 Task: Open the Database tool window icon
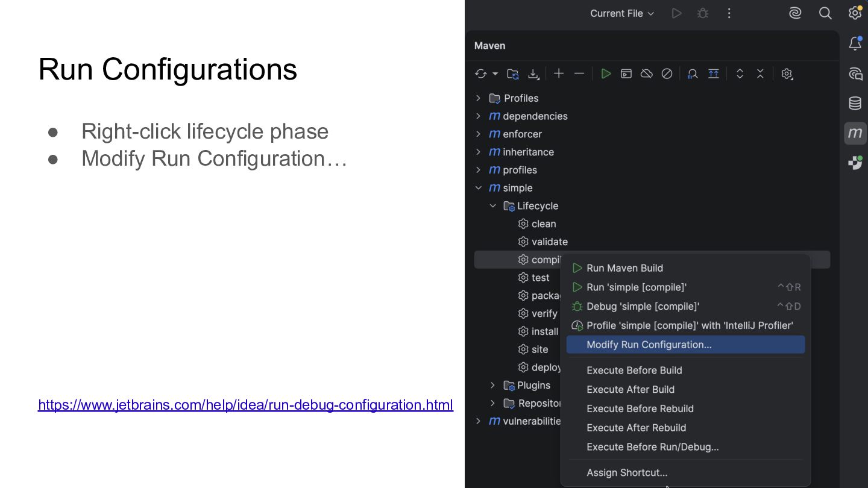pos(855,103)
